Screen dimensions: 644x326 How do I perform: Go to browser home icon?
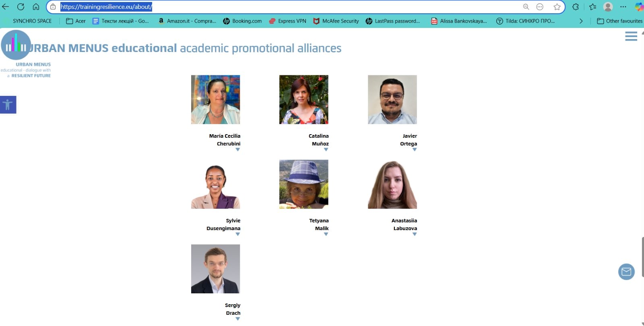pyautogui.click(x=36, y=7)
